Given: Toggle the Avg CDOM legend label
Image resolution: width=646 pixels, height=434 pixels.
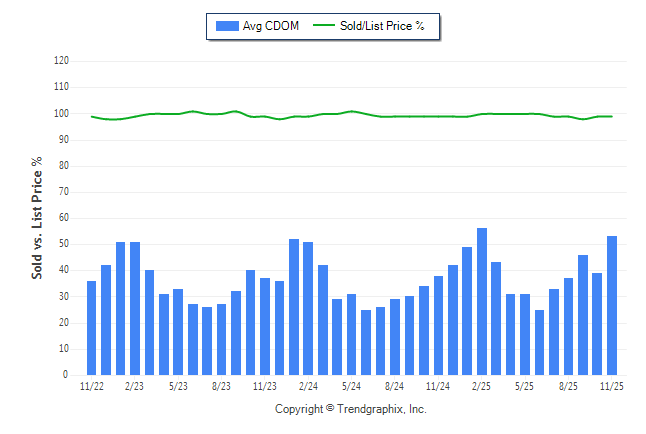Looking at the screenshot, I should 270,26.
